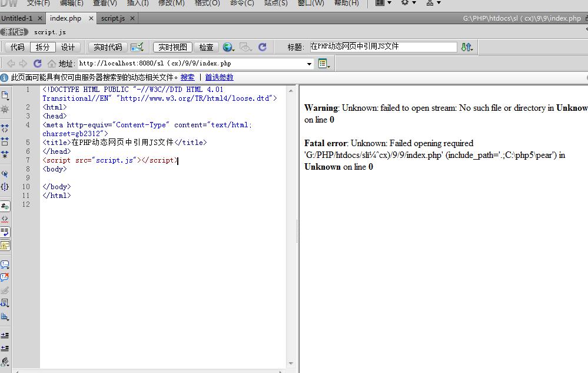The height and width of the screenshot is (373, 588).
Task: Click the home icon beside 地址
Action: [52, 64]
